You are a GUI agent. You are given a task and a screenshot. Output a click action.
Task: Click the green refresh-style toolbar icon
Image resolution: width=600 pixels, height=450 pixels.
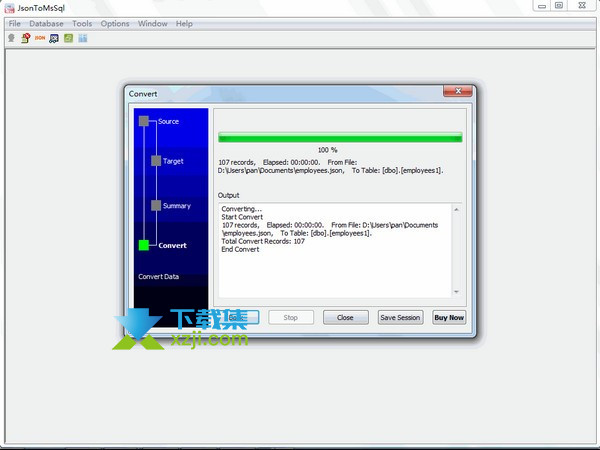pos(68,38)
